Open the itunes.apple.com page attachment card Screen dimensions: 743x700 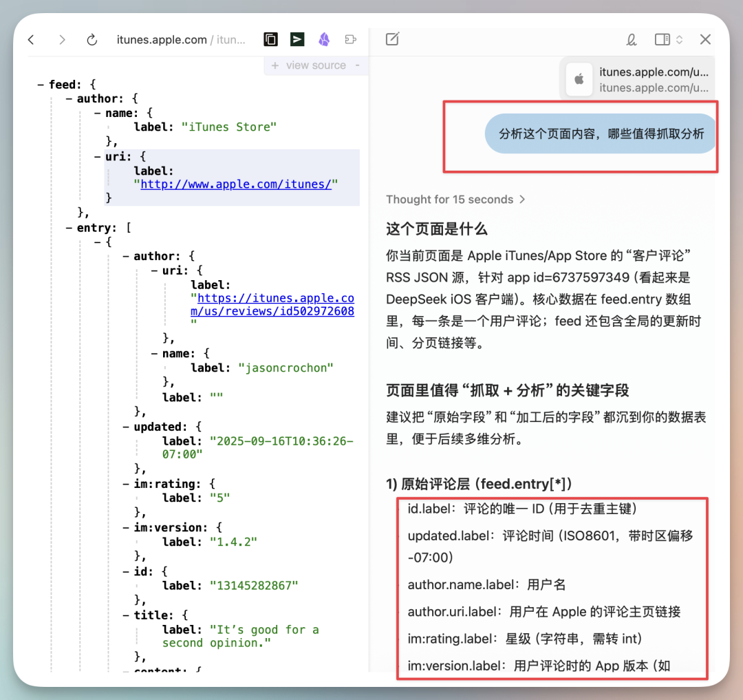[x=638, y=79]
